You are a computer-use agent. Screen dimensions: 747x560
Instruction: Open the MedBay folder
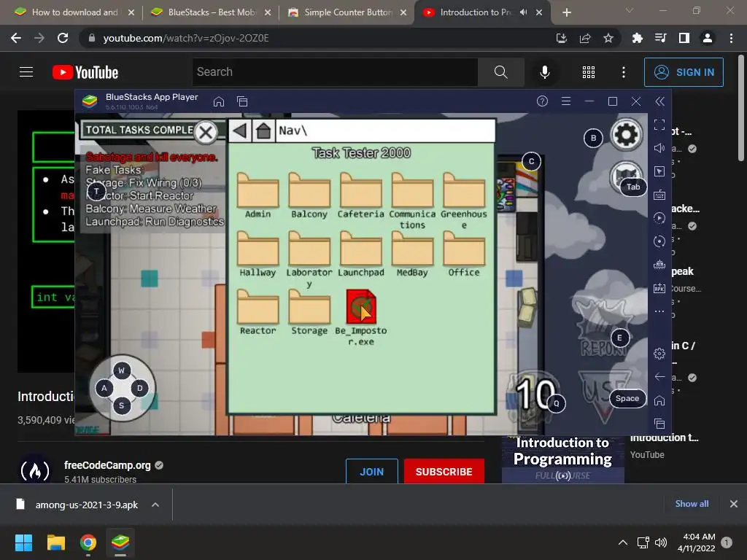point(412,249)
